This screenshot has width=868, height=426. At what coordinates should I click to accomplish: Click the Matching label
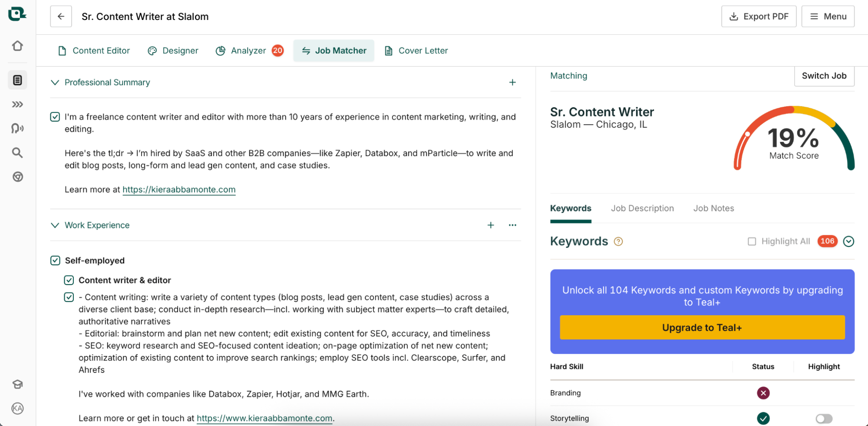pyautogui.click(x=568, y=76)
